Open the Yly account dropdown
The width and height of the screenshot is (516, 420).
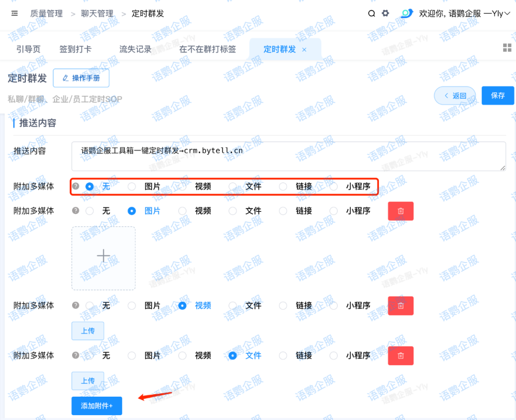(x=497, y=13)
